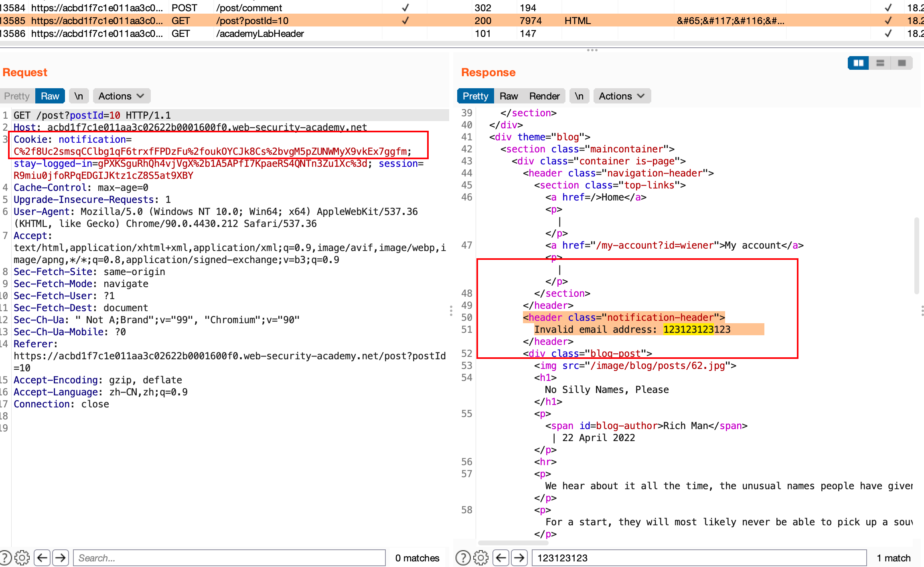
Task: Switch response view to Render tab
Action: (x=544, y=96)
